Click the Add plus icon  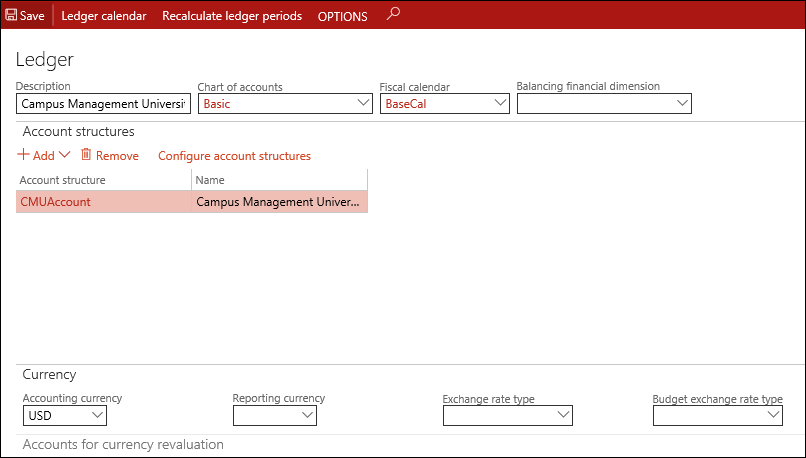pos(23,156)
